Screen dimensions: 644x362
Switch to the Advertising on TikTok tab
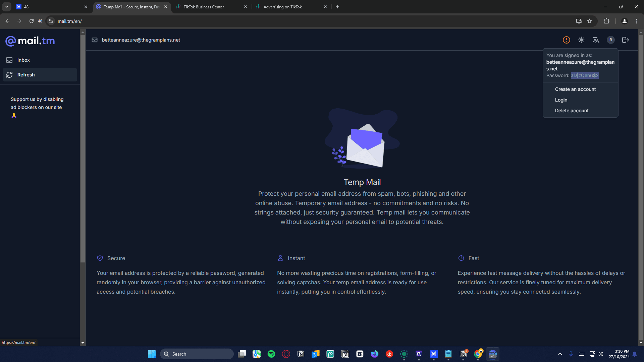coord(291,7)
